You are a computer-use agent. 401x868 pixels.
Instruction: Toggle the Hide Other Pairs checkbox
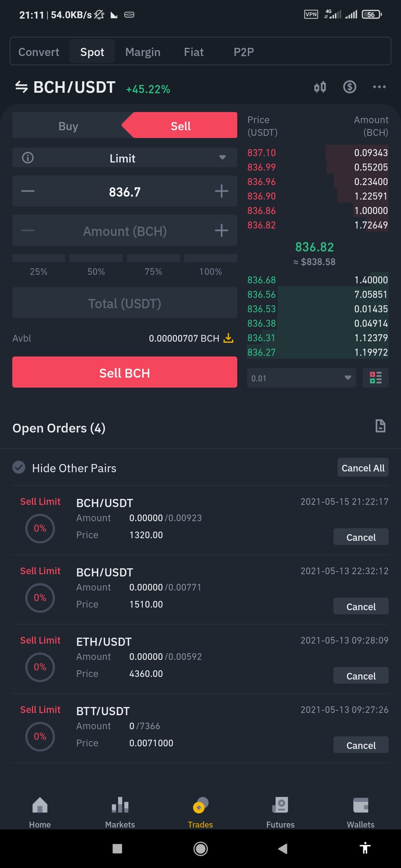(x=19, y=467)
